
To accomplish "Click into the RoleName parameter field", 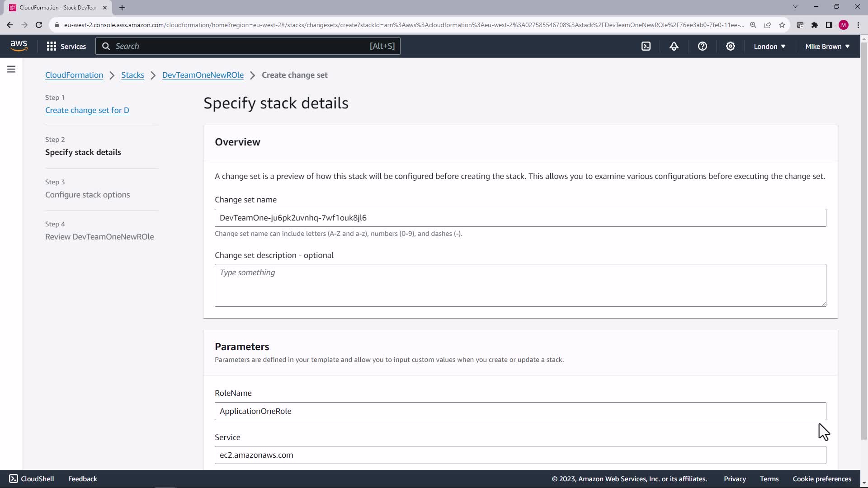I will [x=520, y=411].
